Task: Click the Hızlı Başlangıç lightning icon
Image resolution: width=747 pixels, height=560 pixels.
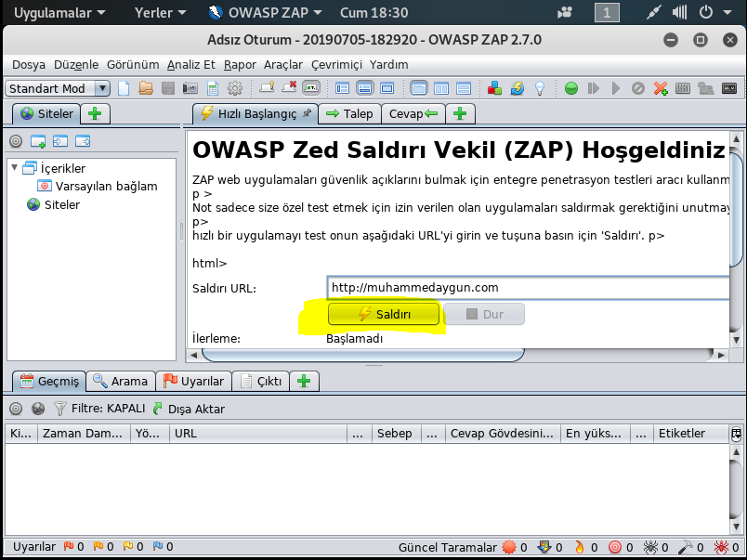Action: (x=205, y=115)
